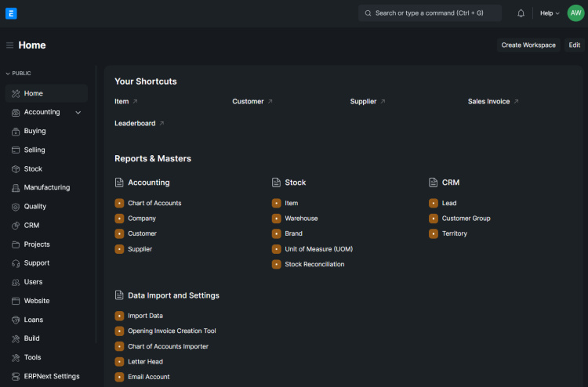Click the Manufacturing sidebar icon
This screenshot has width=588, height=387.
pyautogui.click(x=16, y=188)
